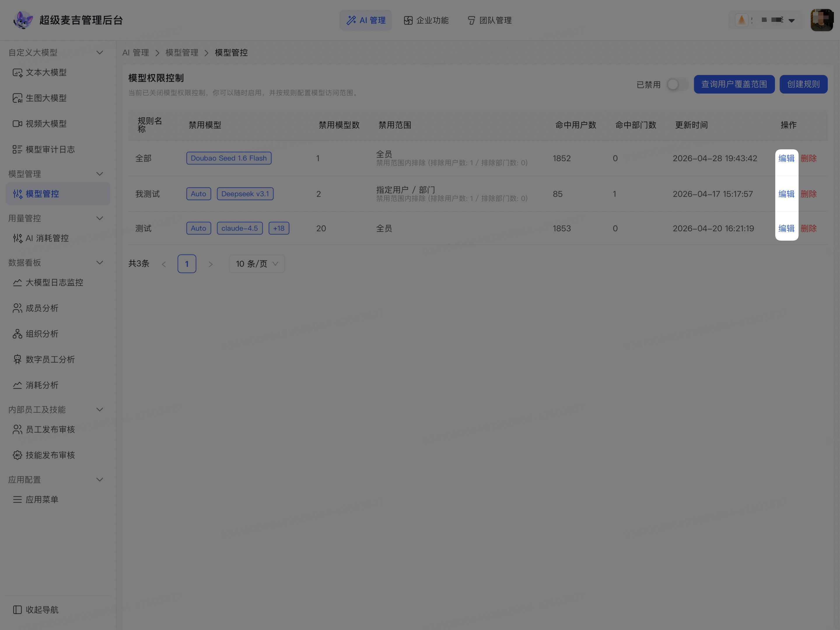Screen dimensions: 840x630
Task: Click the consumption analysis chart icon
Action: pos(17,385)
